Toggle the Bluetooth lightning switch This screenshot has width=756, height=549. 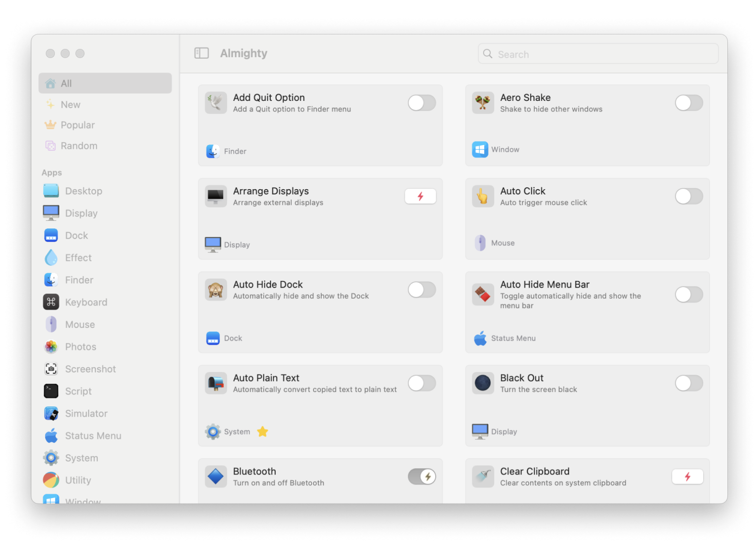tap(422, 477)
